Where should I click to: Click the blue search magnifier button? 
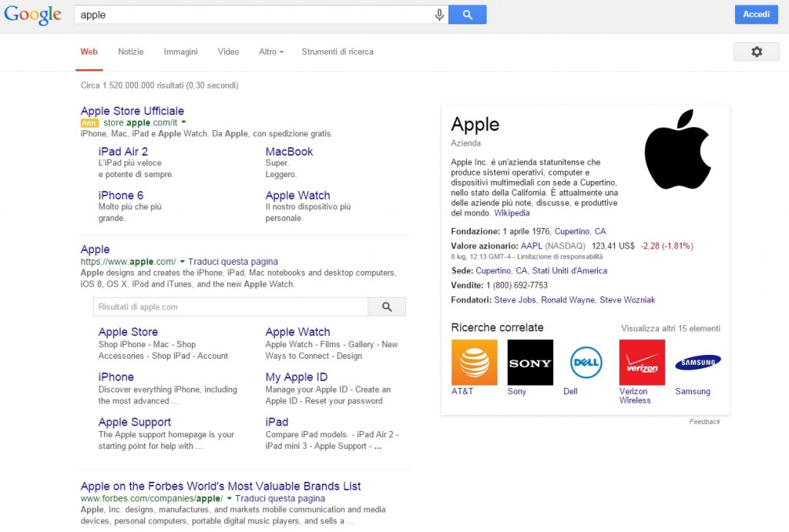(468, 15)
